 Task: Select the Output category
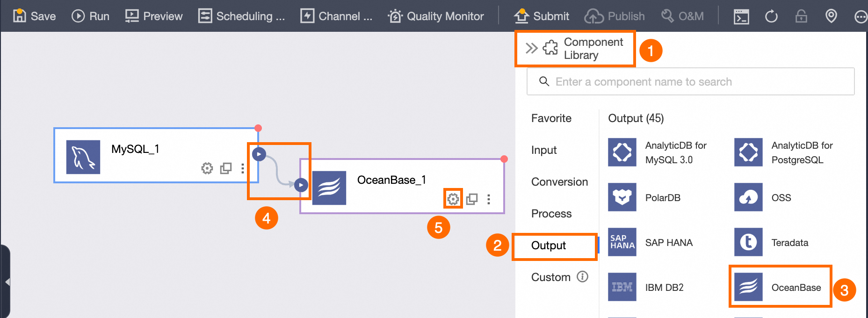(548, 246)
